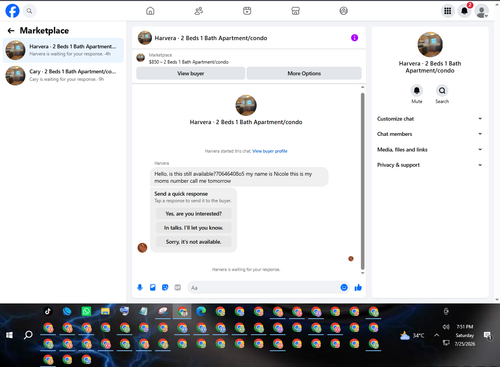Click the chat scrollbar track
The image size is (500, 367).
[363, 180]
